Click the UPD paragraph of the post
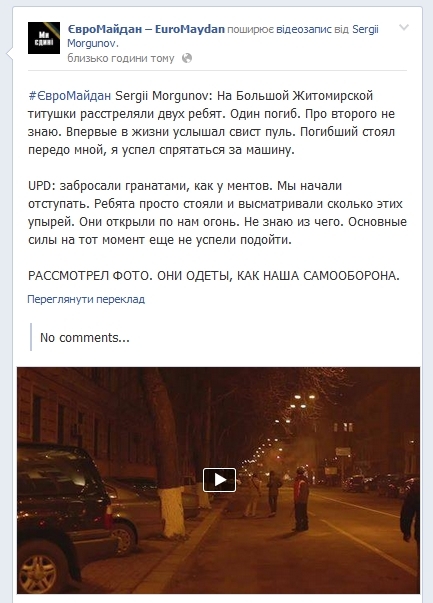433x603 pixels. [217, 213]
